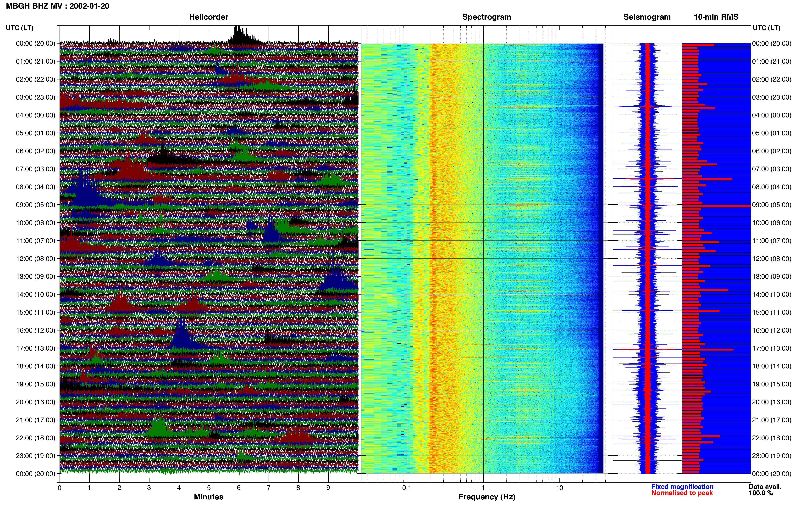Click the '9' minute tick label

click(x=328, y=487)
